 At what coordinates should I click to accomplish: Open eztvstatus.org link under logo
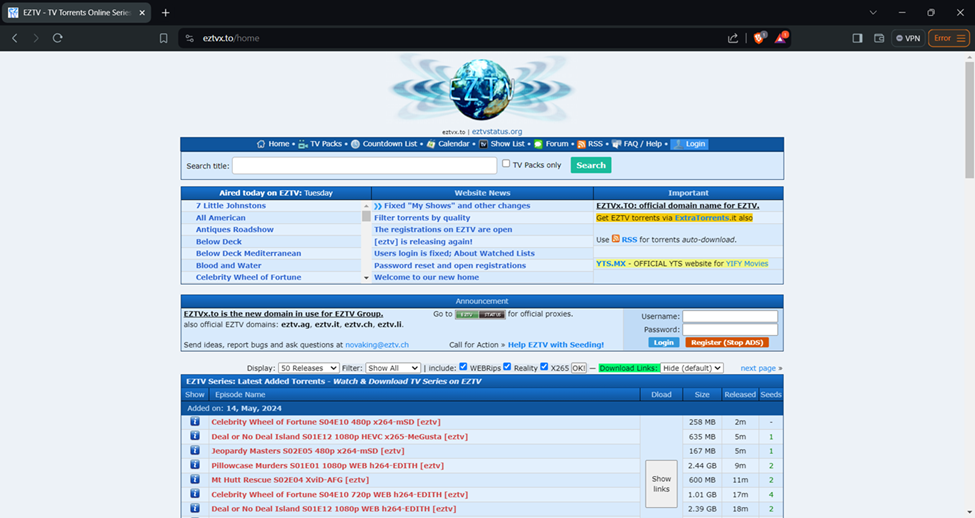497,132
